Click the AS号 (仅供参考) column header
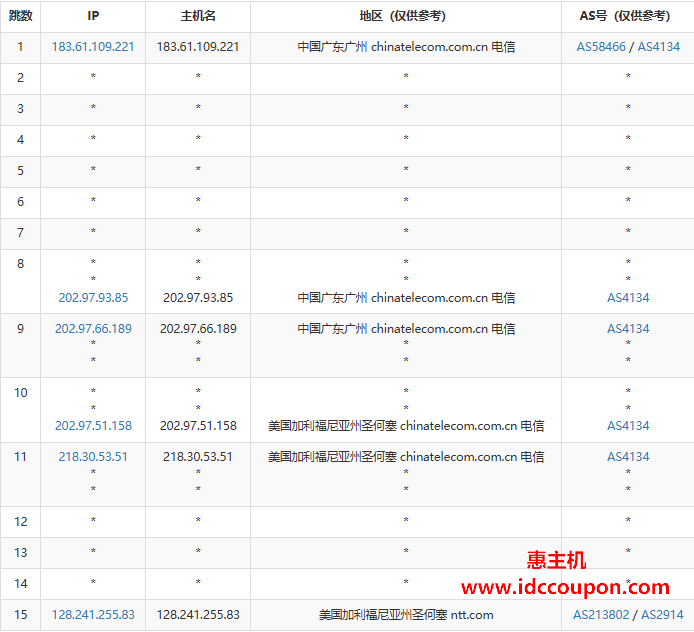Image resolution: width=694 pixels, height=632 pixels. click(627, 16)
